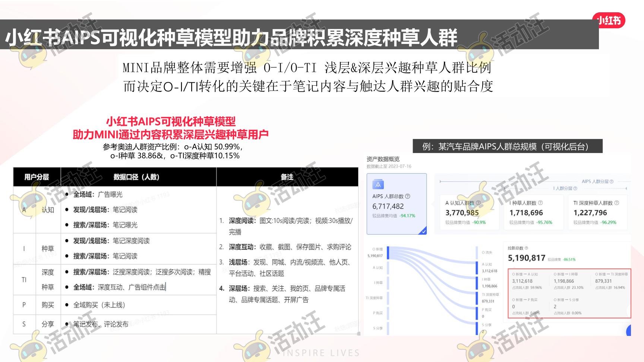644x362 pixels.
Task: Click the O 新增 → A 认知 metric 3,112,618
Action: click(x=522, y=281)
